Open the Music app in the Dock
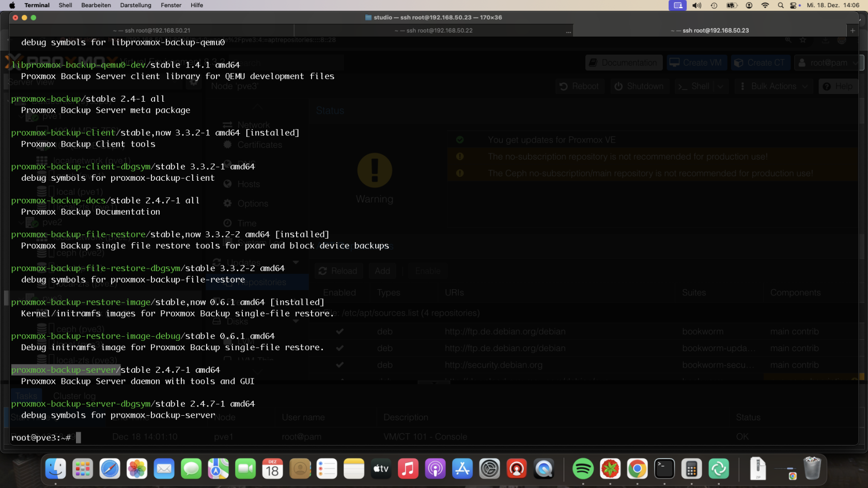868x488 pixels. (408, 469)
